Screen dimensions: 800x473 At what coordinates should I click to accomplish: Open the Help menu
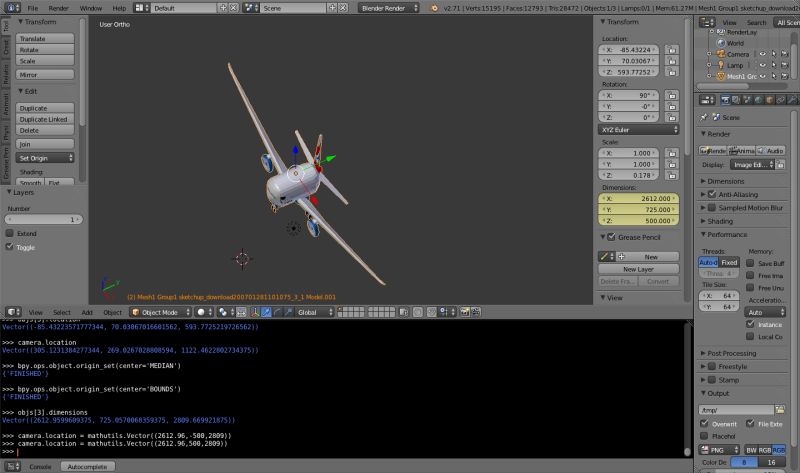click(119, 8)
